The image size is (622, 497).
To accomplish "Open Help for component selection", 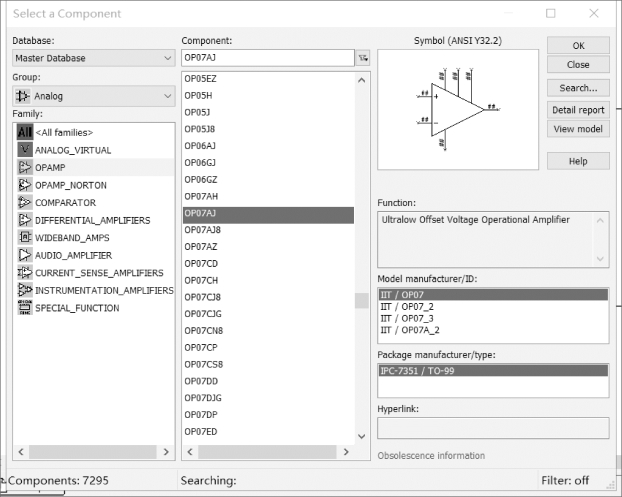I will click(578, 161).
